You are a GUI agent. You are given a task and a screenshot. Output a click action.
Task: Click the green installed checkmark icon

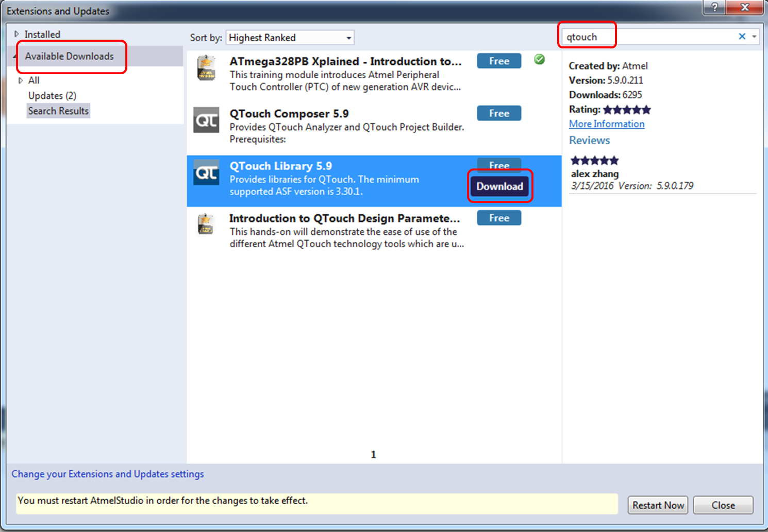pos(539,60)
